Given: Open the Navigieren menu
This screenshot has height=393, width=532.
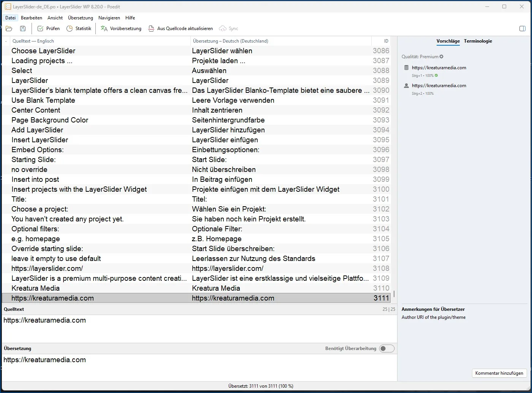Looking at the screenshot, I should tap(109, 18).
